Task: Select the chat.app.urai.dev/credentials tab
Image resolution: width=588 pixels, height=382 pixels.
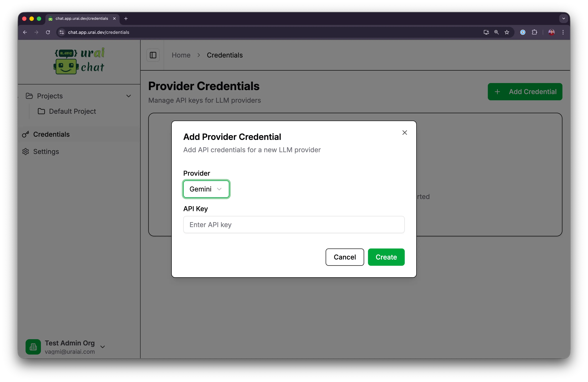Action: pyautogui.click(x=82, y=19)
